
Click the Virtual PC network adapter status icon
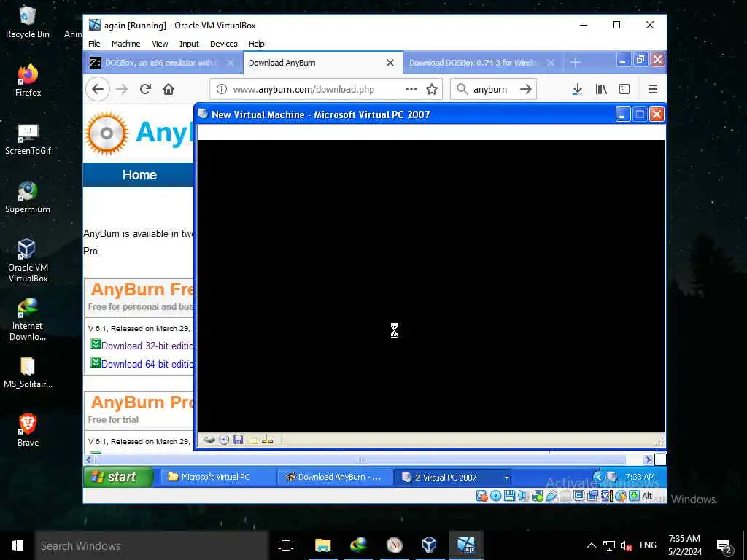267,440
